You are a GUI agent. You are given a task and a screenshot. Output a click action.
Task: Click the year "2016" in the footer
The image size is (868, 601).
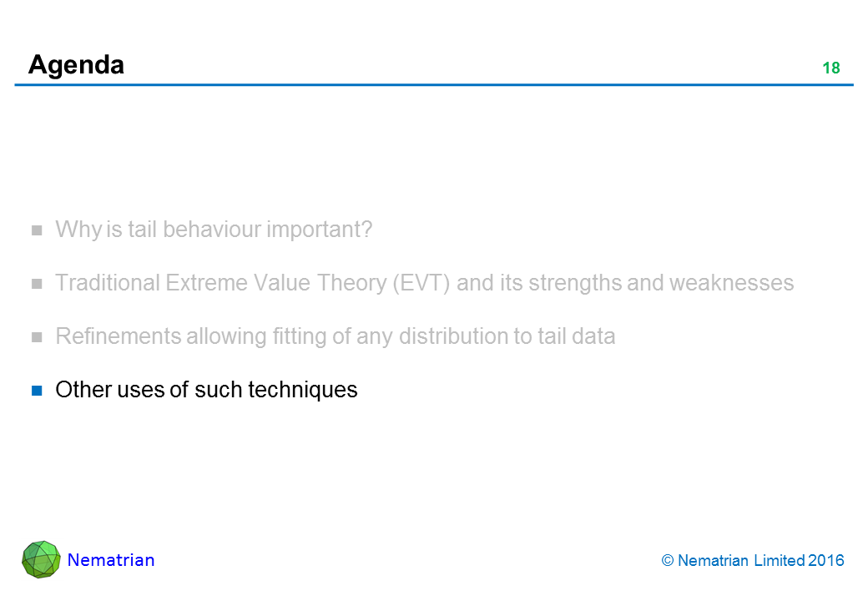click(x=826, y=561)
